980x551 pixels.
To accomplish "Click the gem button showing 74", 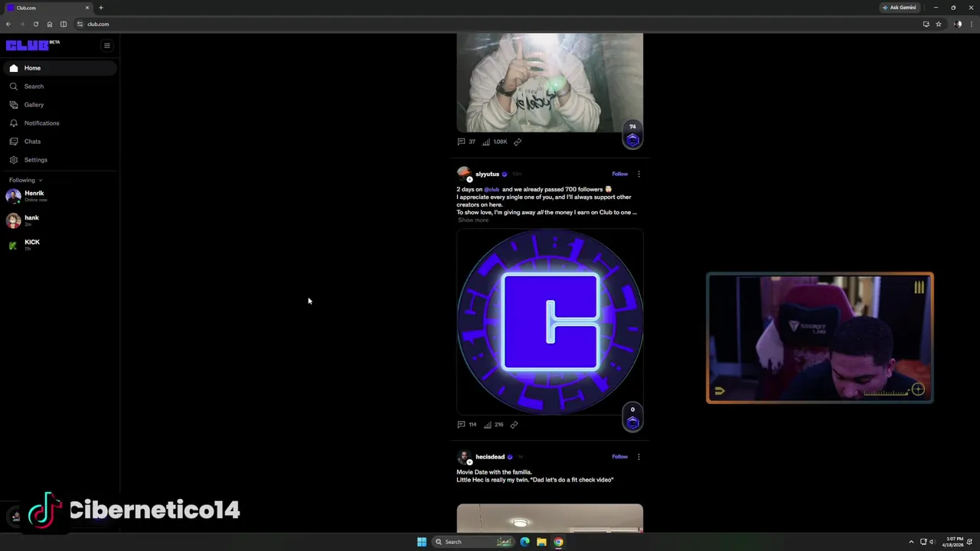I will click(x=632, y=135).
